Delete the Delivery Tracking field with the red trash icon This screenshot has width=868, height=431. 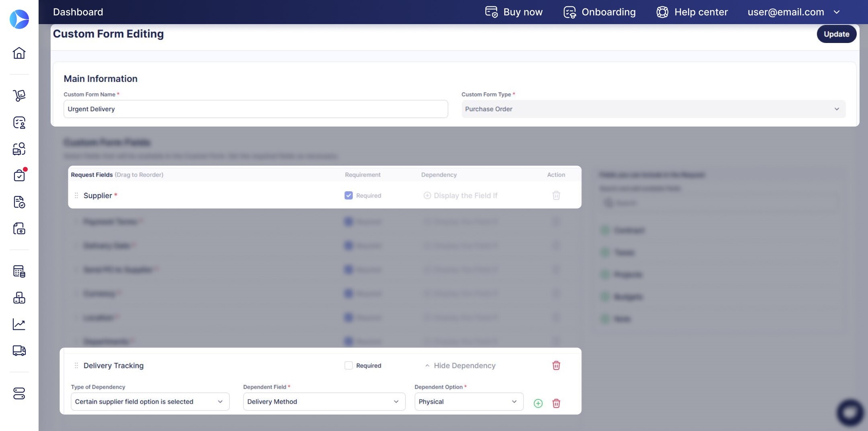coord(556,366)
